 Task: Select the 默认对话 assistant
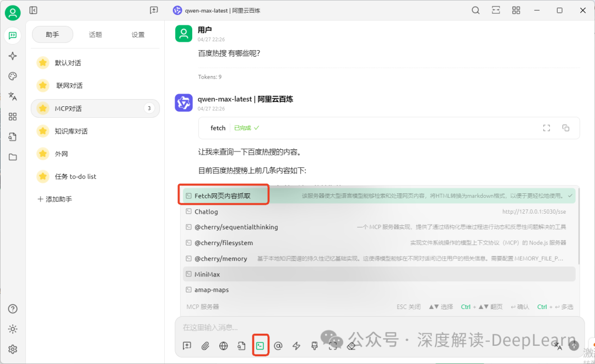point(95,63)
